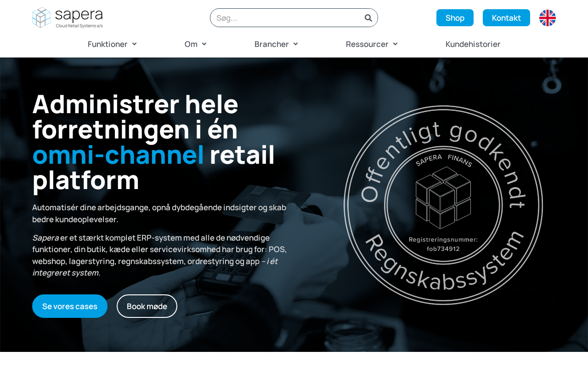Expand the Om menu chevron

coord(204,44)
